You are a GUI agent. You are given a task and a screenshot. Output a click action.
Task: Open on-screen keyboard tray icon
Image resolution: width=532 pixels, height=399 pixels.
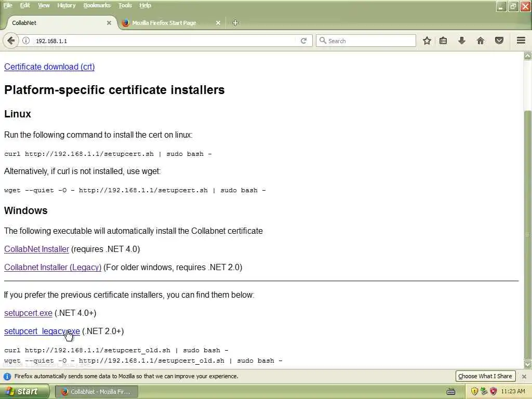click(451, 392)
